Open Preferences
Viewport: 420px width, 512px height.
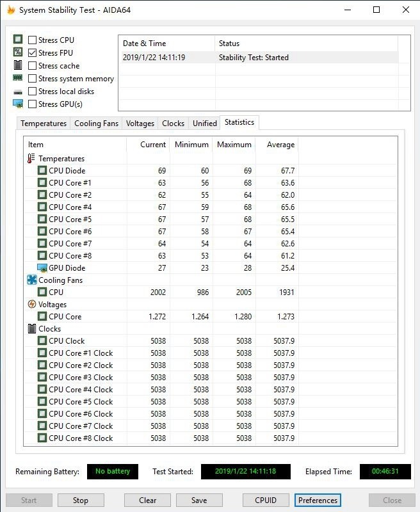(318, 500)
